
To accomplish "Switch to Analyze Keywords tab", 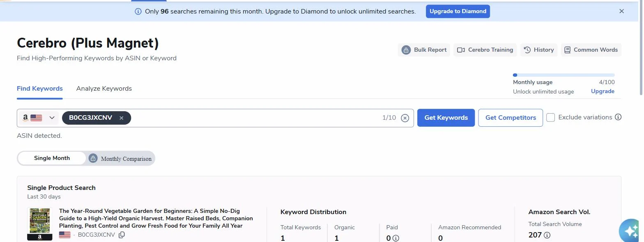I will point(104,89).
